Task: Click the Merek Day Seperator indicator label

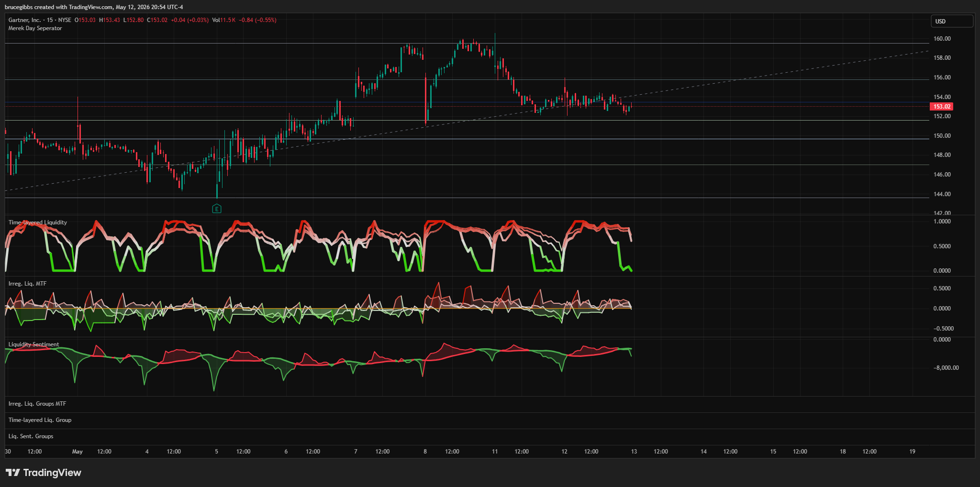Action: click(x=35, y=28)
